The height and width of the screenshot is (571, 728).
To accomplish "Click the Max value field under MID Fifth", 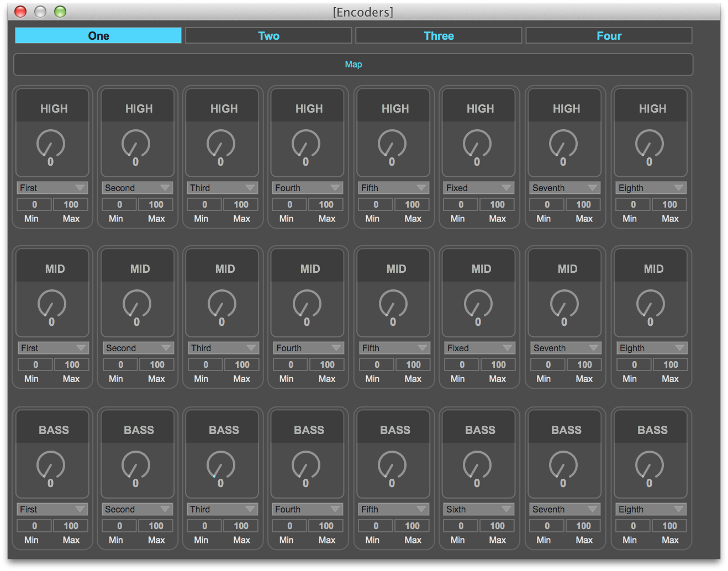I will [x=413, y=364].
